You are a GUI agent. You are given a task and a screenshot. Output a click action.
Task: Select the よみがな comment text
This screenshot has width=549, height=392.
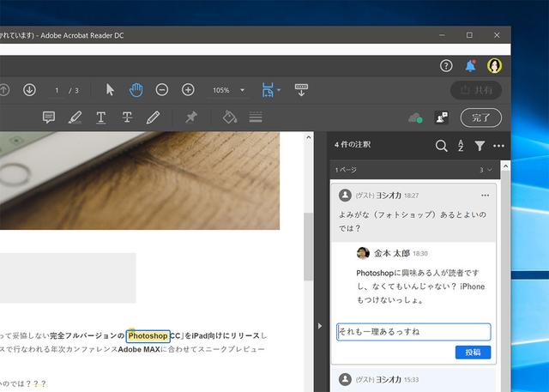tap(413, 221)
